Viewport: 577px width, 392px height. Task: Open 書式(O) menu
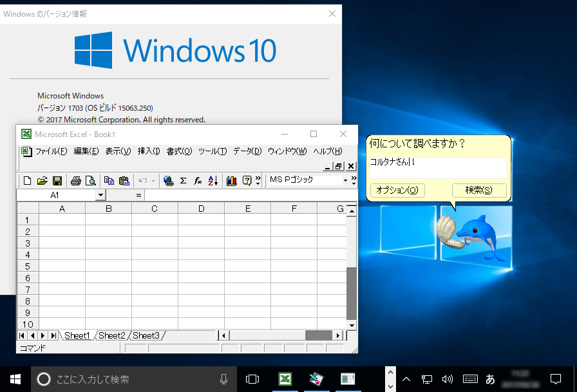coord(179,151)
